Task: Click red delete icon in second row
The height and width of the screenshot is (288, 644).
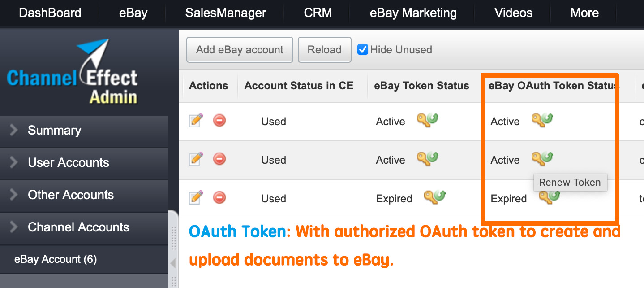Action: point(219,159)
